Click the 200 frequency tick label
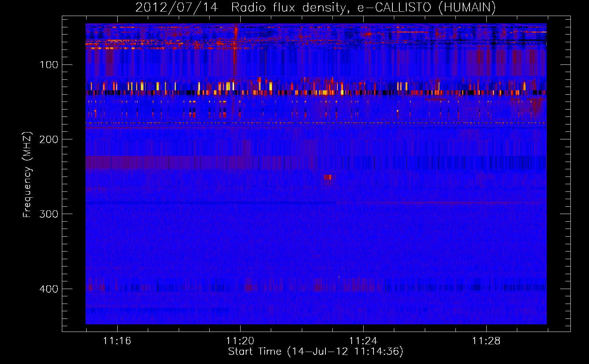This screenshot has height=364, width=589. [x=49, y=139]
